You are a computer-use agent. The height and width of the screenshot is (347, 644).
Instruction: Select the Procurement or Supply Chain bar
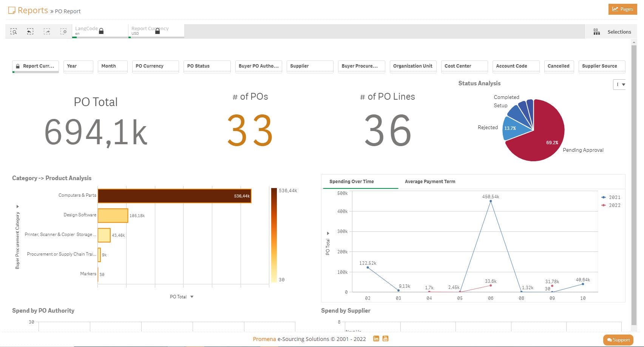pos(99,255)
